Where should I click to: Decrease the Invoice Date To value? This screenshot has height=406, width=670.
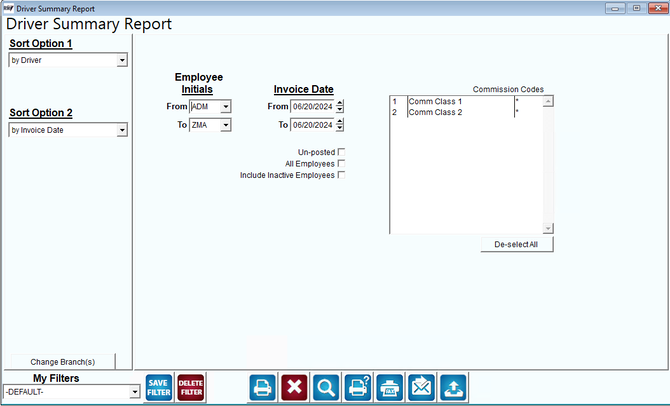340,128
